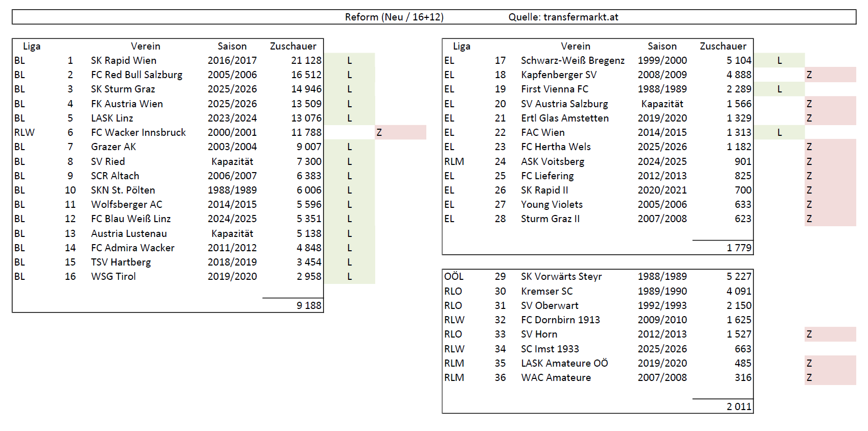The width and height of the screenshot is (868, 431).
Task: Click the Verein header in the left table
Action: point(145,46)
